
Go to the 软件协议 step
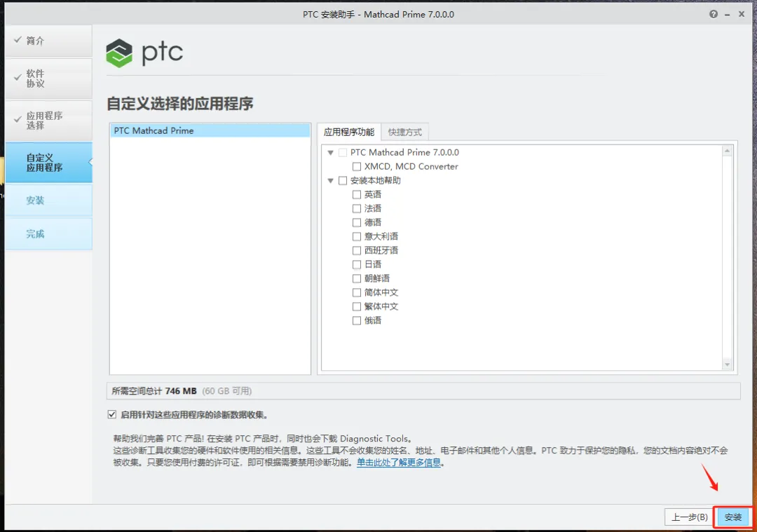(x=49, y=79)
